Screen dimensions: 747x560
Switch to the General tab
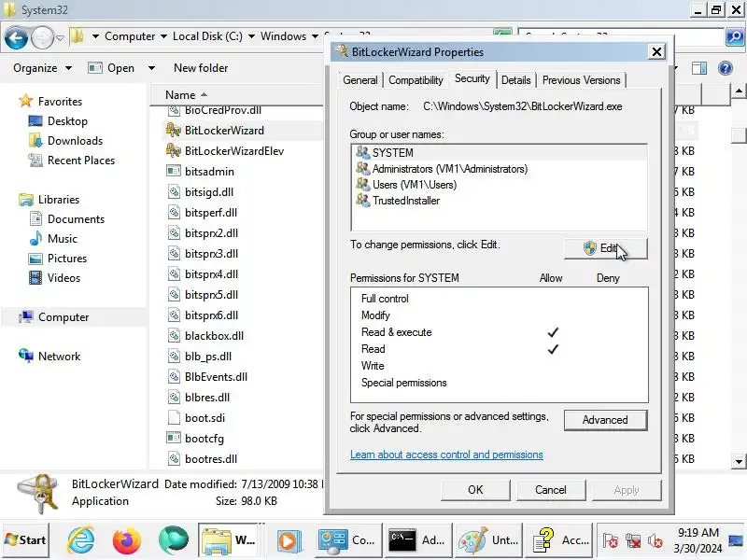(x=359, y=80)
